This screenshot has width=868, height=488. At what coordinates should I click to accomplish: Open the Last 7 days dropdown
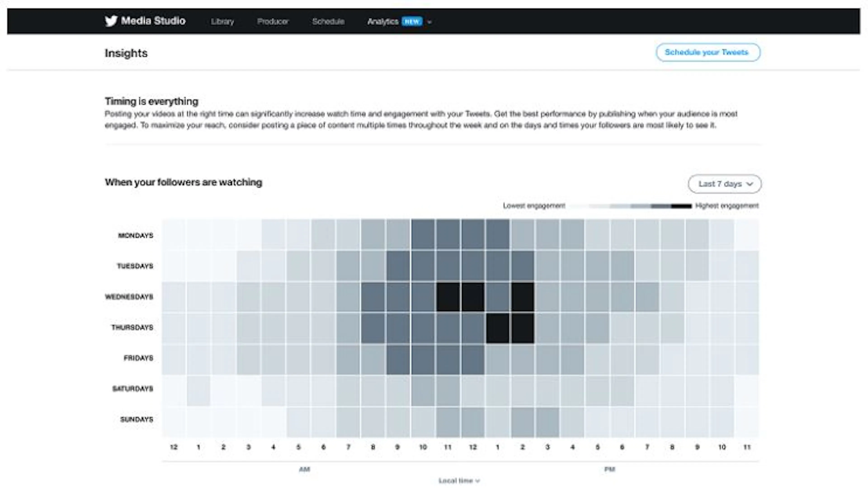724,184
